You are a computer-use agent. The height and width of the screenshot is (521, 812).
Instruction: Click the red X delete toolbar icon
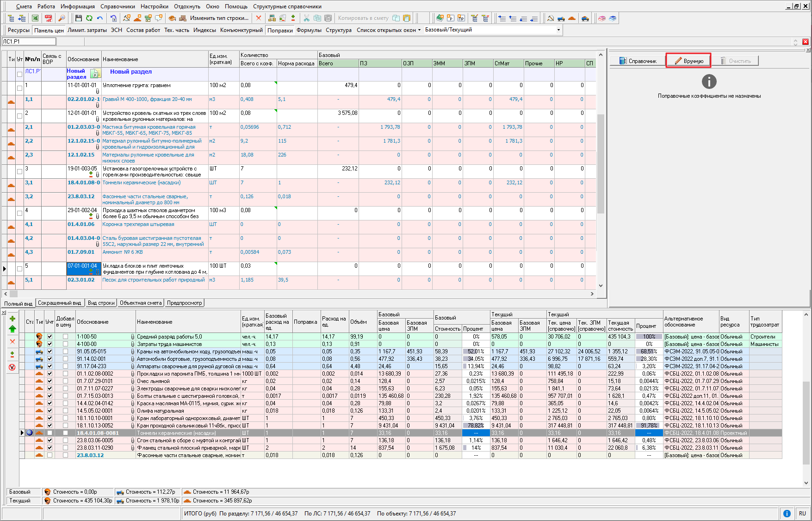pyautogui.click(x=259, y=18)
